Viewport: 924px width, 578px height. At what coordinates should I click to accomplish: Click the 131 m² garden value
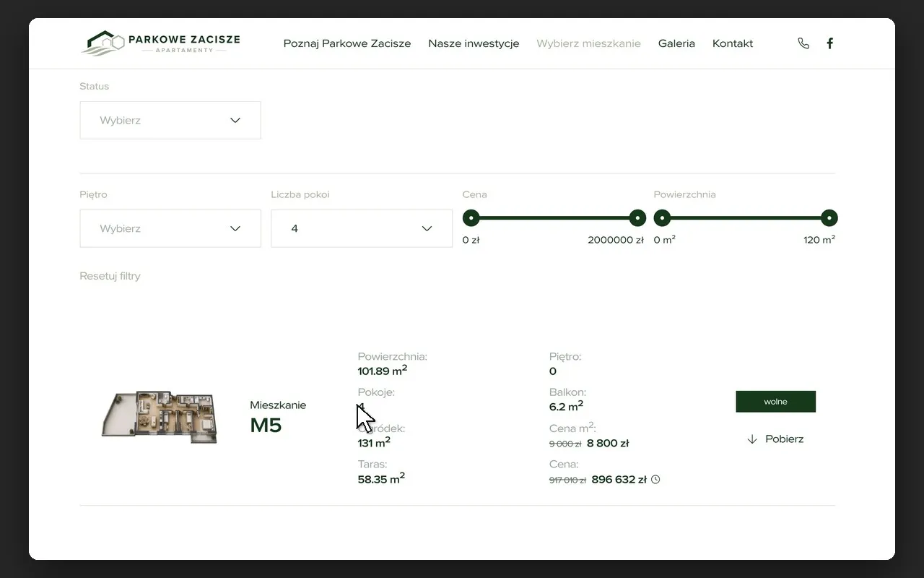[374, 442]
